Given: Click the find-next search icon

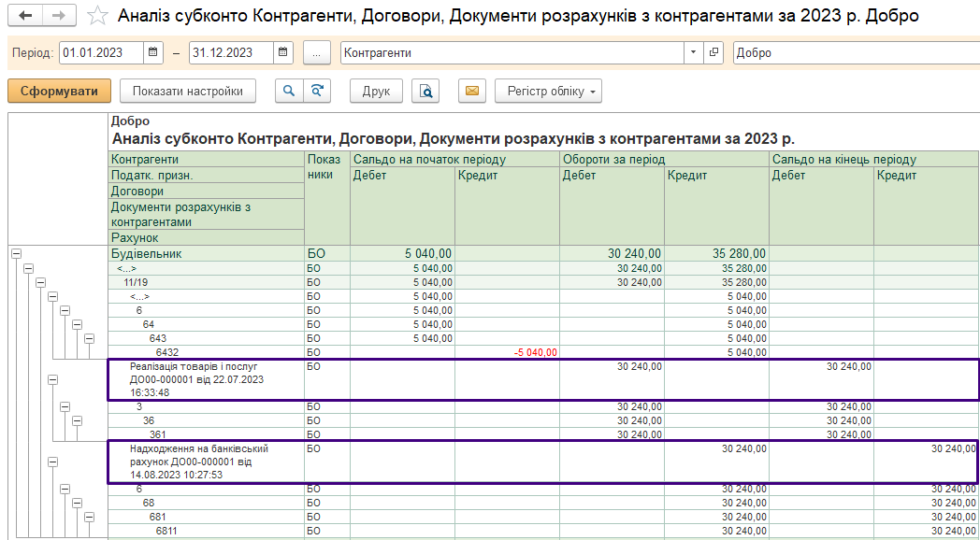Looking at the screenshot, I should click(317, 92).
